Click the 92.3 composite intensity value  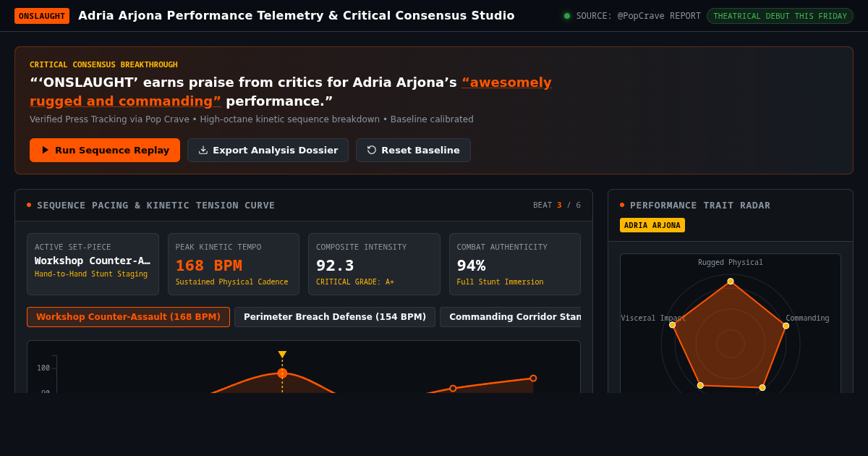click(x=335, y=265)
